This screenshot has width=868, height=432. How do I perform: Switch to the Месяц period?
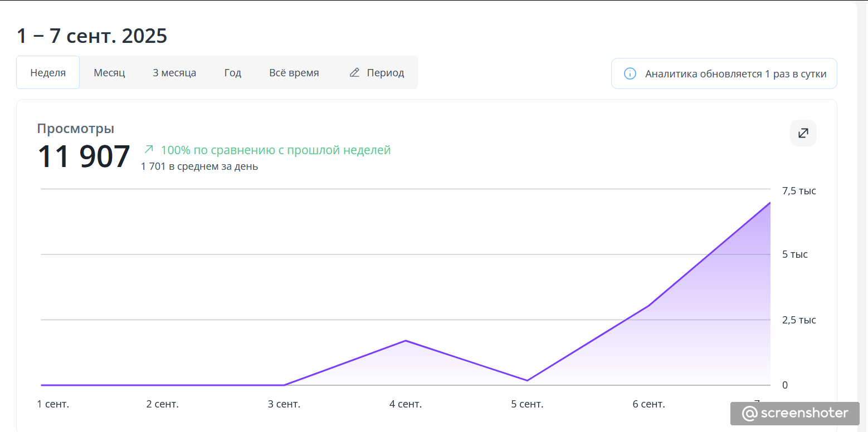tap(109, 72)
